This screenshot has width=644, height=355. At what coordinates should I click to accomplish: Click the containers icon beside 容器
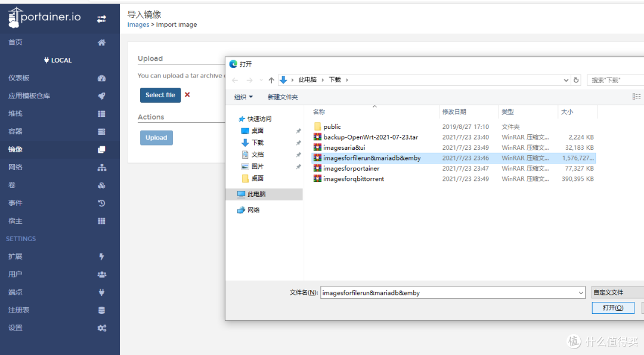pos(101,131)
